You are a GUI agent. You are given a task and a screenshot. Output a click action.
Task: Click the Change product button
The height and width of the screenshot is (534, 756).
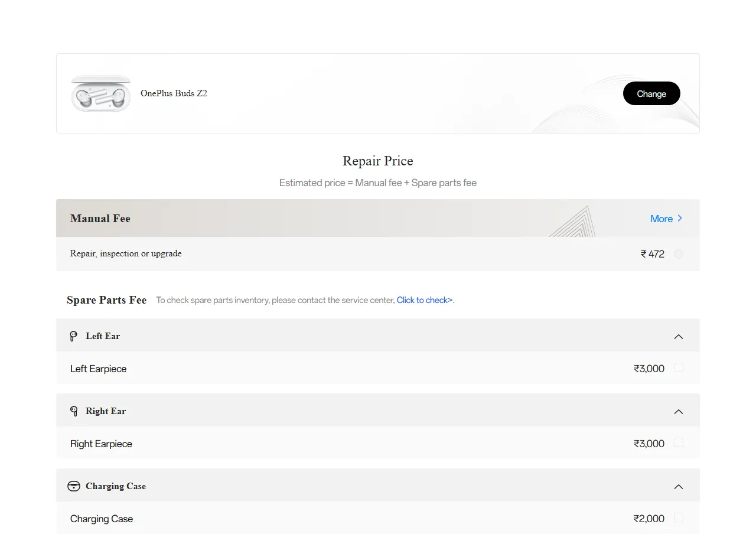tap(651, 93)
